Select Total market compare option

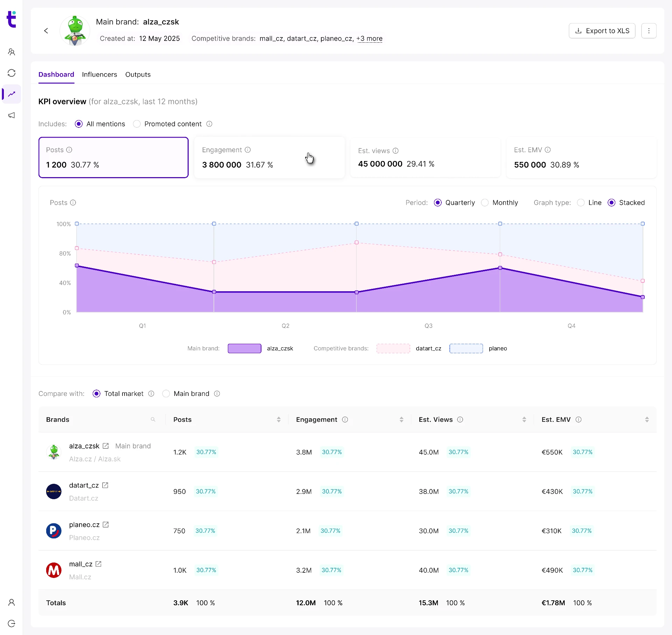pos(97,393)
